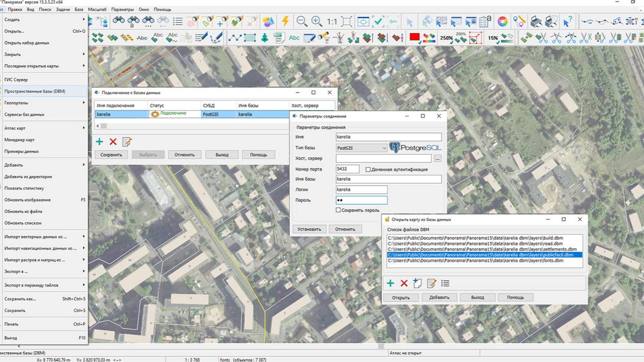The width and height of the screenshot is (644, 362).
Task: Click the green tree object icon
Action: (x=264, y=38)
